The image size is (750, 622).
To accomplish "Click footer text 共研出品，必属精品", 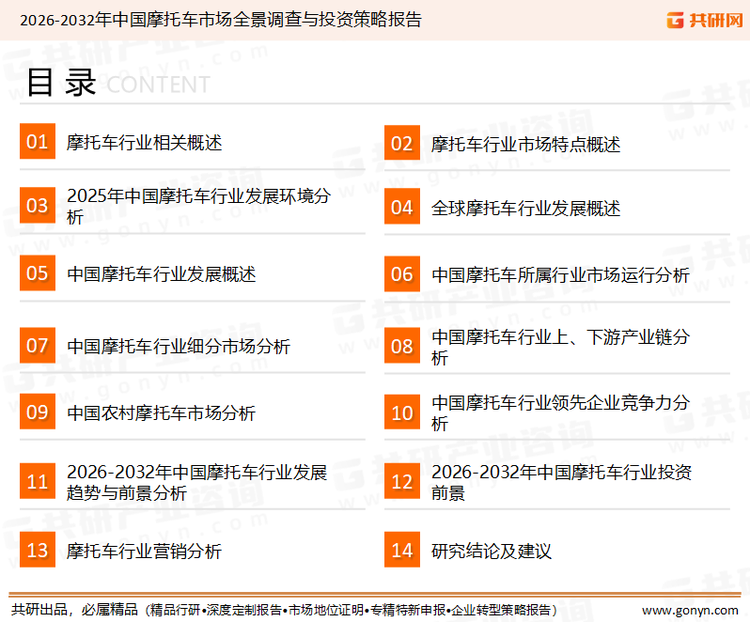I will point(75,609).
